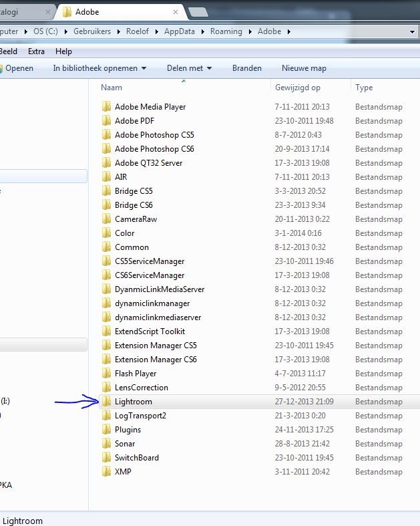Click the AIR folder icon

[x=106, y=177]
